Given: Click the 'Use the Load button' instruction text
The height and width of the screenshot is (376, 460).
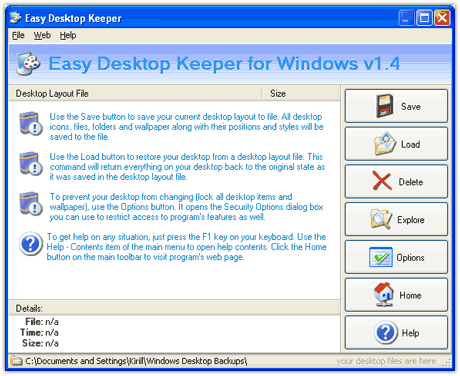Looking at the screenshot, I should (187, 167).
